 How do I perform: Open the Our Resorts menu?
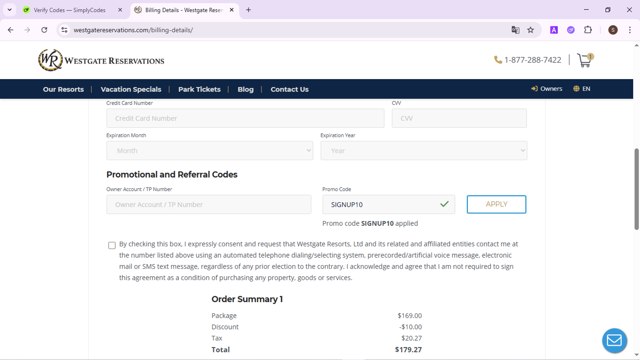coord(63,89)
